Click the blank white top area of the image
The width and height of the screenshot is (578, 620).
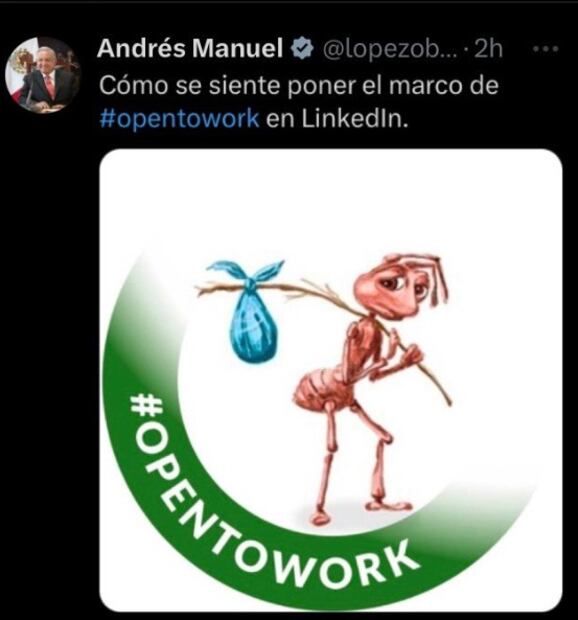pos(331,198)
